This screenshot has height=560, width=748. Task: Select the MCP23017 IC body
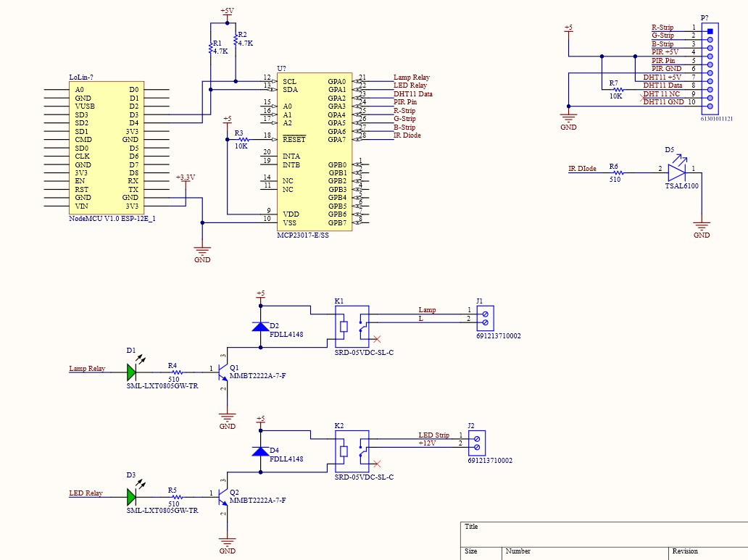tap(315, 151)
